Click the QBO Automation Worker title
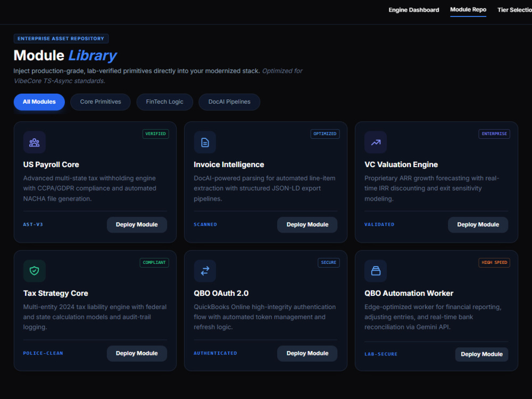This screenshot has height=399, width=532. pyautogui.click(x=409, y=293)
